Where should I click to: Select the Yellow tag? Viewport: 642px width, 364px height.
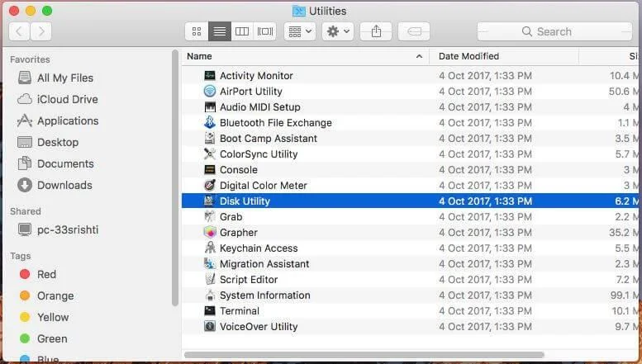45,317
